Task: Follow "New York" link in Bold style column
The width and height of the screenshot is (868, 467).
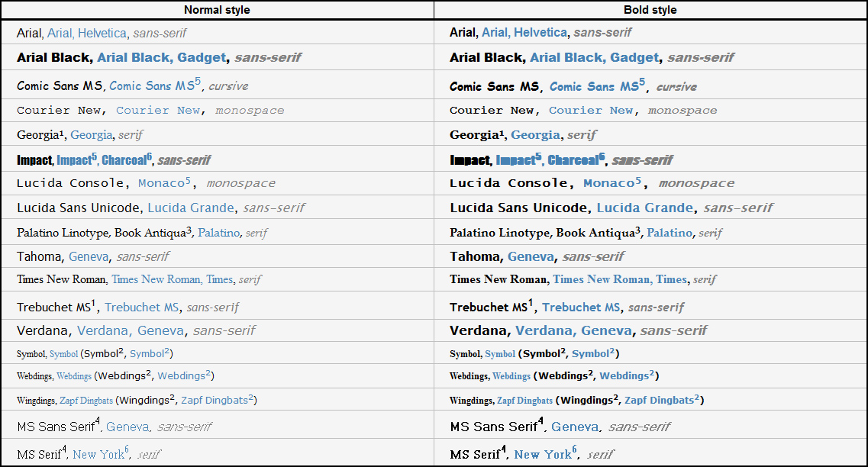Action: (x=543, y=455)
